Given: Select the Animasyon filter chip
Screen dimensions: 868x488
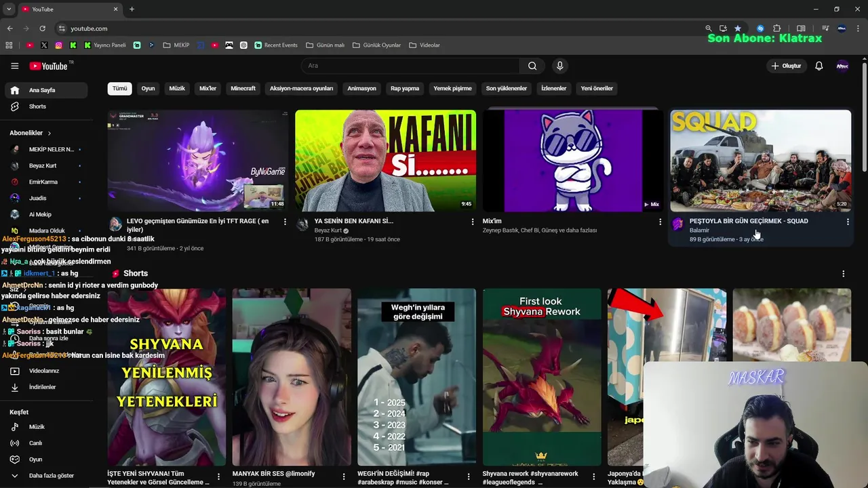Looking at the screenshot, I should 361,88.
